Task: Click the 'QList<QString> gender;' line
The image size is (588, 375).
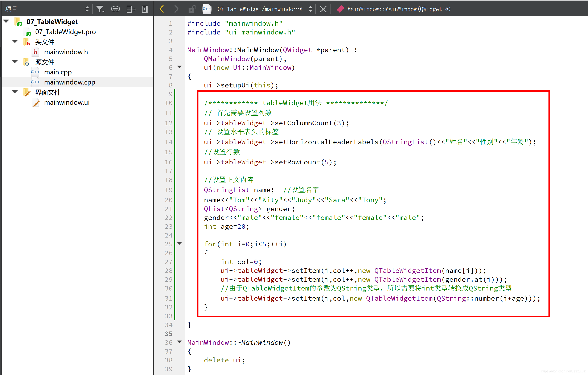Action: [249, 209]
